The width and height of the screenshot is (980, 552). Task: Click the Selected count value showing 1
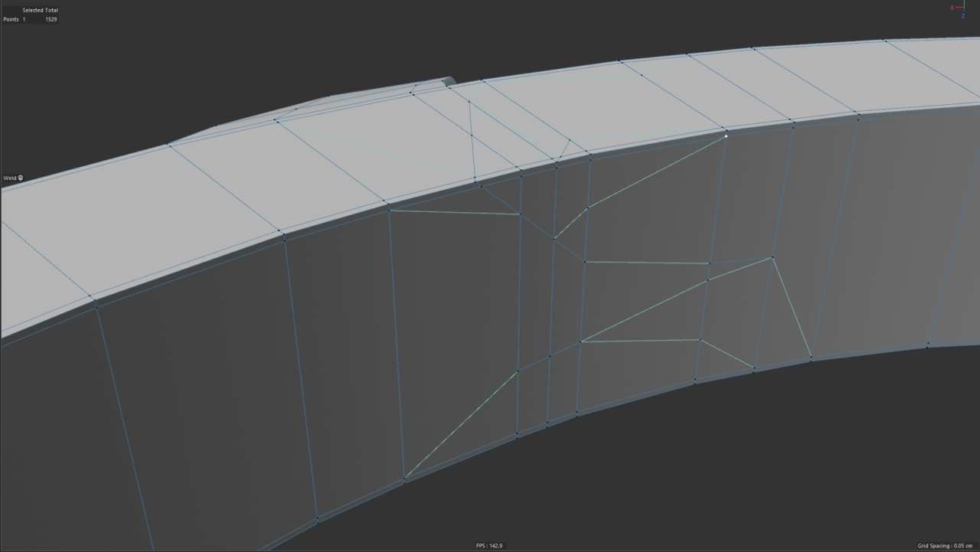pyautogui.click(x=24, y=18)
